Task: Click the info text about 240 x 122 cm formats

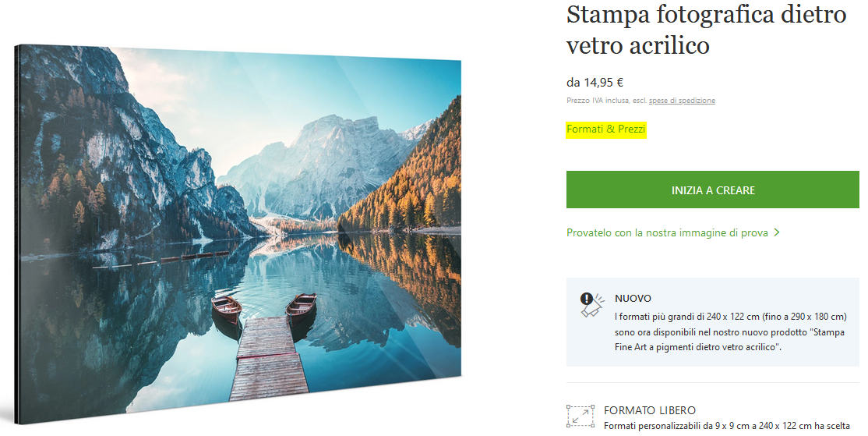Action: (x=731, y=331)
